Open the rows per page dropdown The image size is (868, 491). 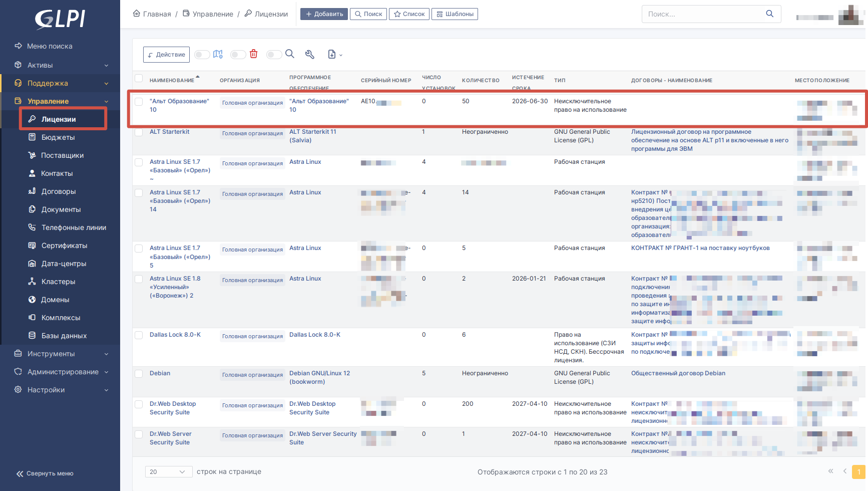[x=168, y=472]
